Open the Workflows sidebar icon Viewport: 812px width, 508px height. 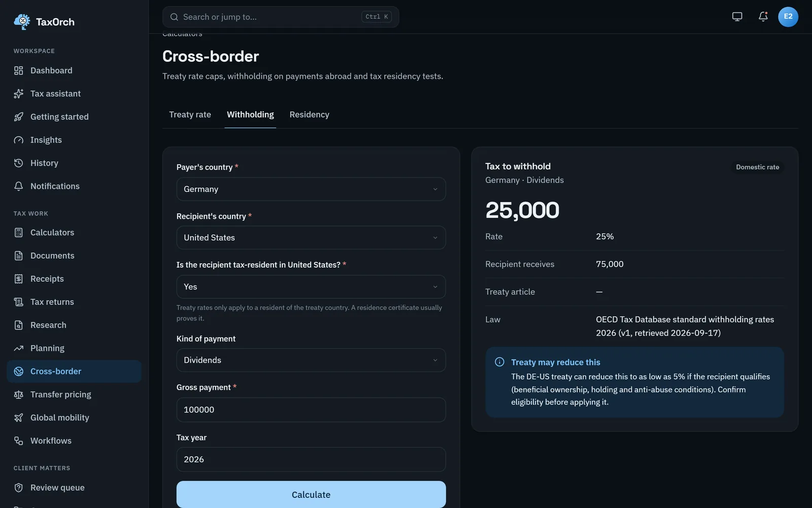(19, 440)
